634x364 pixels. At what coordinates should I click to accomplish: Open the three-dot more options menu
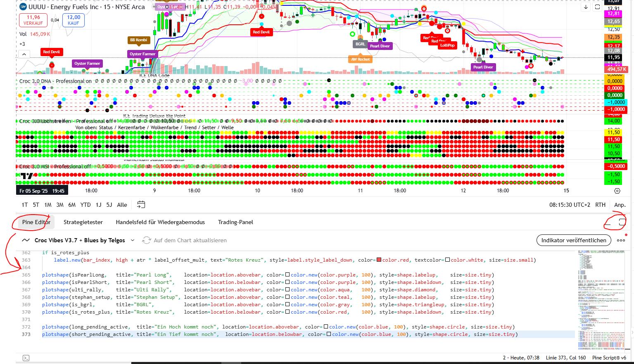tap(621, 240)
